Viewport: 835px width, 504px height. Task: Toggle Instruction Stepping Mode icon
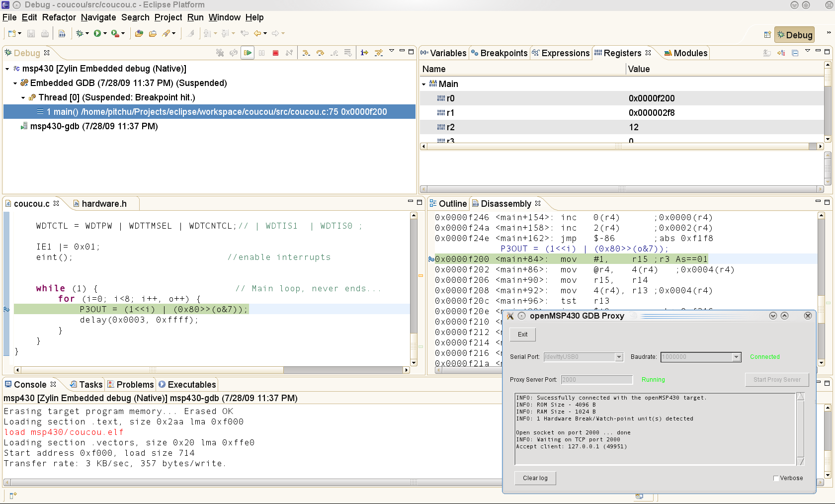tap(364, 53)
